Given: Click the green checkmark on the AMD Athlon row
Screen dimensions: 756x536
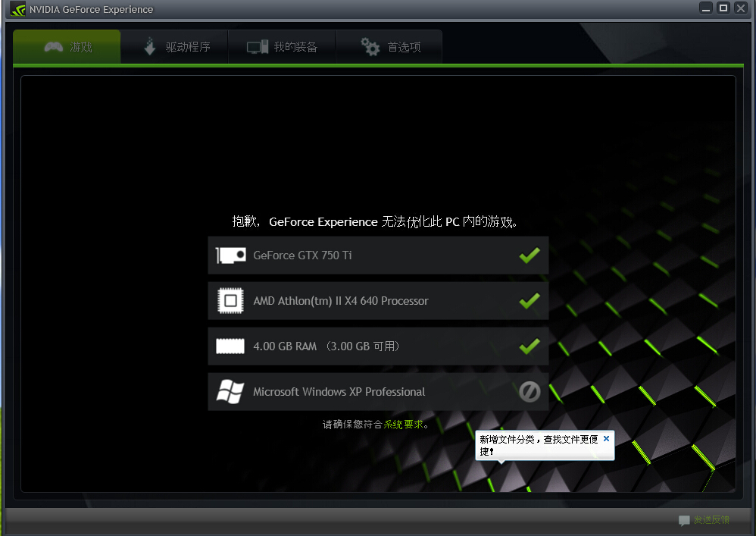Looking at the screenshot, I should click(530, 300).
